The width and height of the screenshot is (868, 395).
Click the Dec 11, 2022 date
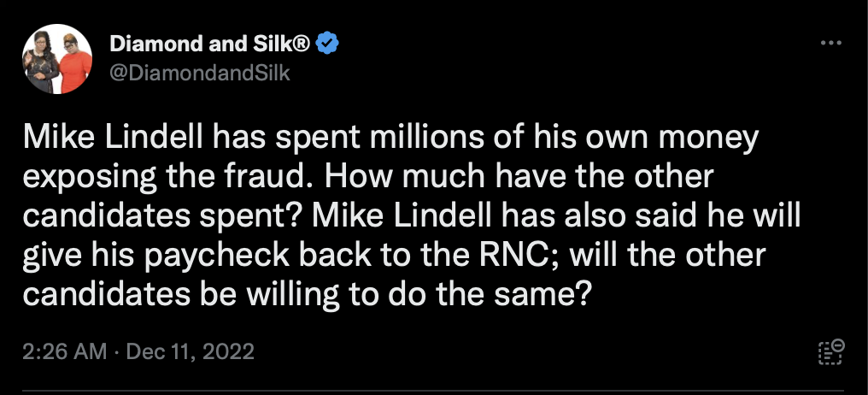pos(191,351)
